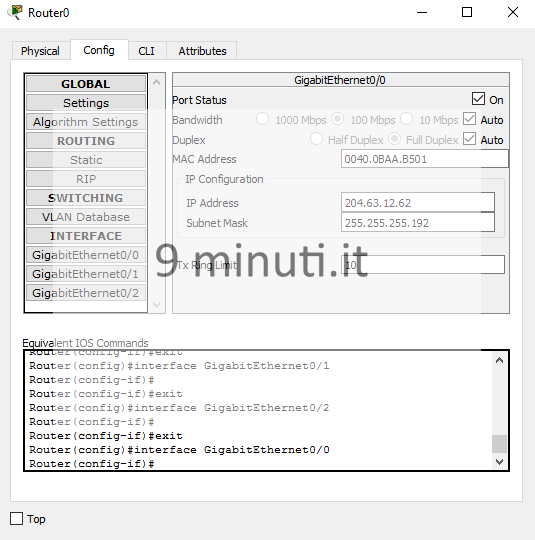The width and height of the screenshot is (535, 540).
Task: Open the Physical tab
Action: tap(40, 51)
